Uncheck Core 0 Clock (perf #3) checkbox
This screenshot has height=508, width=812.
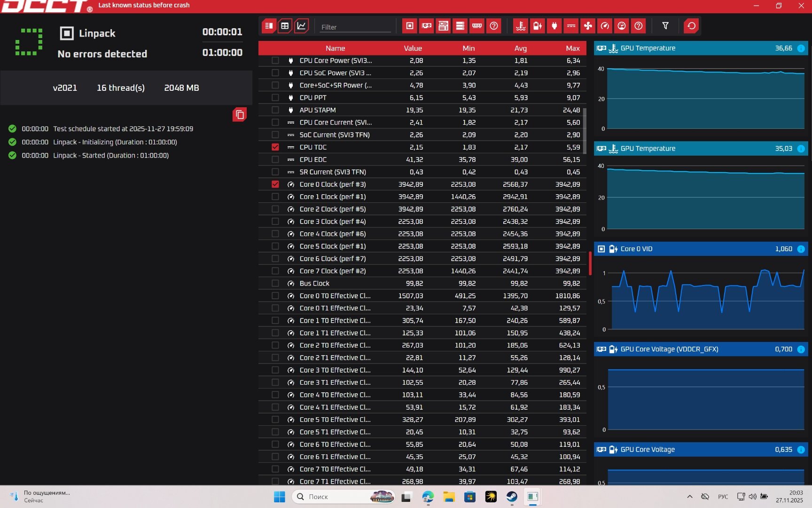point(275,184)
